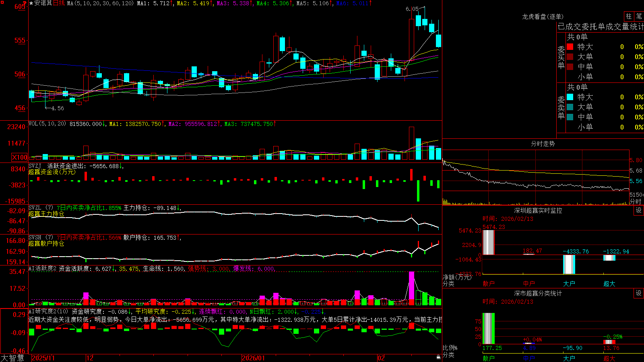The height and width of the screenshot is (362, 644).
Task: Click the red question mark help icon
Action: (25, 3)
